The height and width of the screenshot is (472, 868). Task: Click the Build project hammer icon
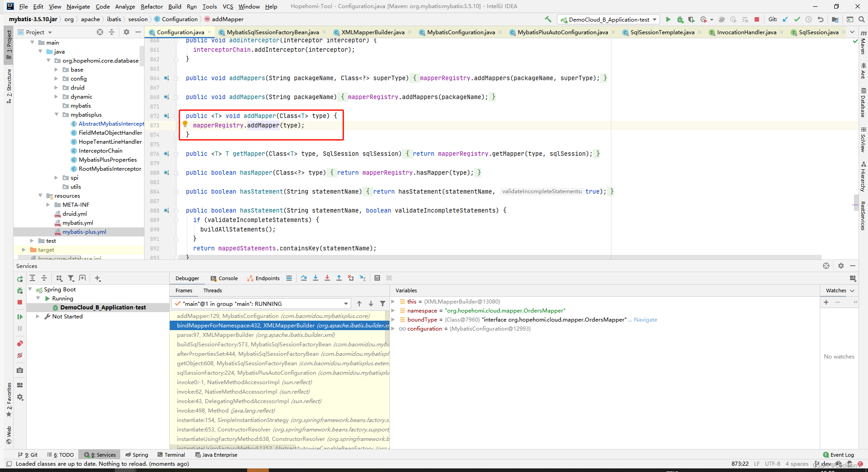(548, 19)
